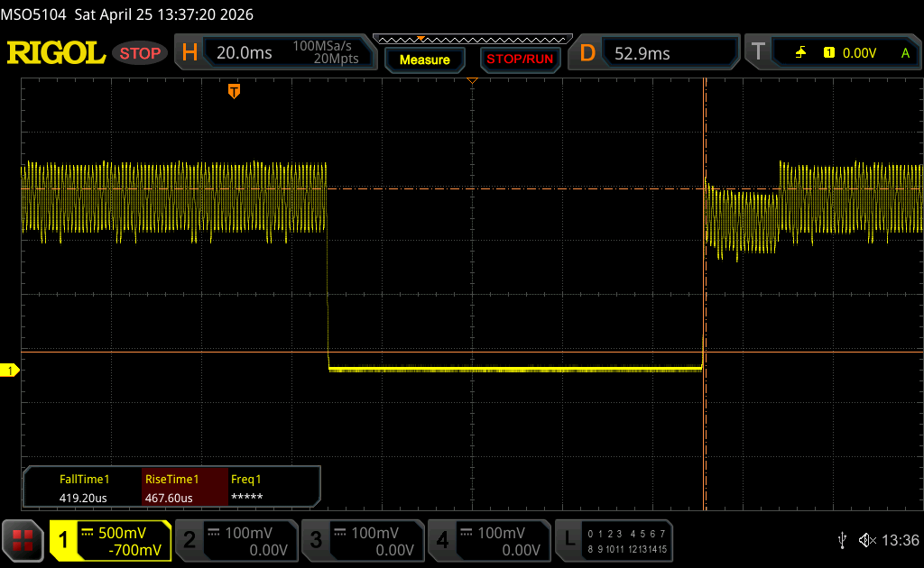Click the waveform memory position overview bar
The height and width of the screenshot is (568, 924).
(x=472, y=39)
